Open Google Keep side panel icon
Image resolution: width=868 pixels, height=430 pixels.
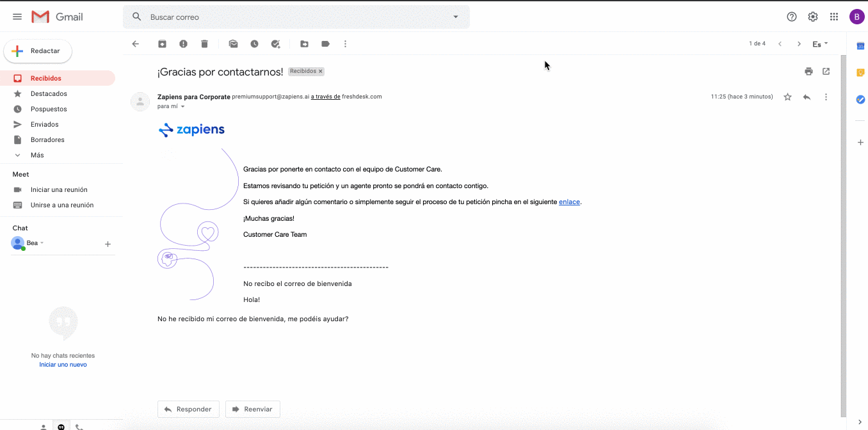tap(860, 72)
